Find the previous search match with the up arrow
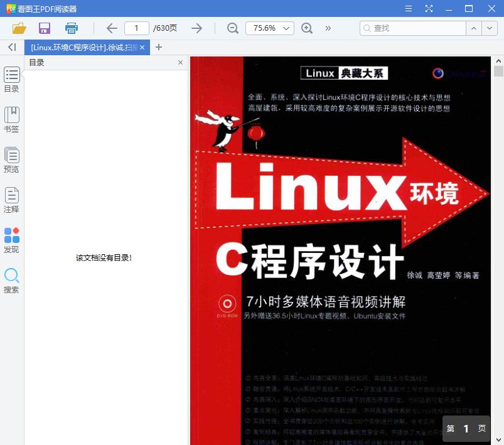The width and height of the screenshot is (504, 445). tap(474, 28)
